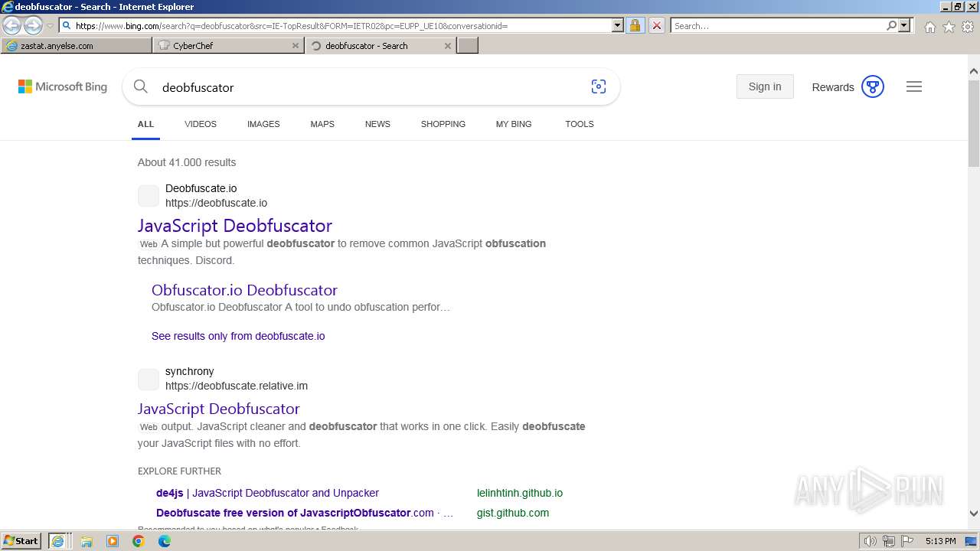The image size is (980, 551).
Task: Close the CyberChef tab
Action: click(x=296, y=46)
